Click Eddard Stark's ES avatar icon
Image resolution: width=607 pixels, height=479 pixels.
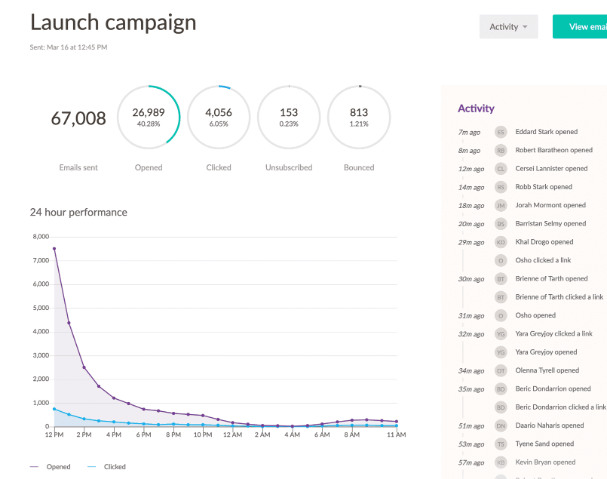501,132
